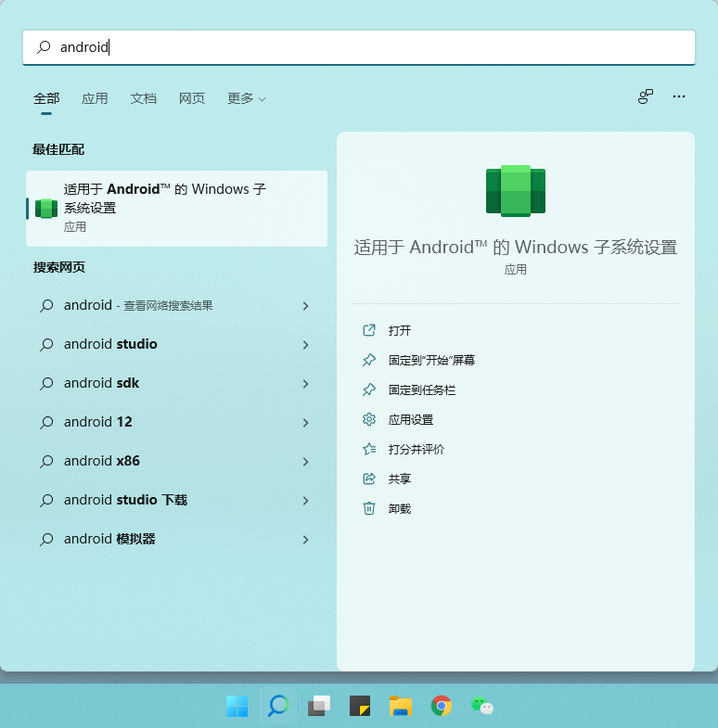The image size is (718, 728).
Task: Expand arrow for 'android sdk' suggestion
Action: coord(305,384)
